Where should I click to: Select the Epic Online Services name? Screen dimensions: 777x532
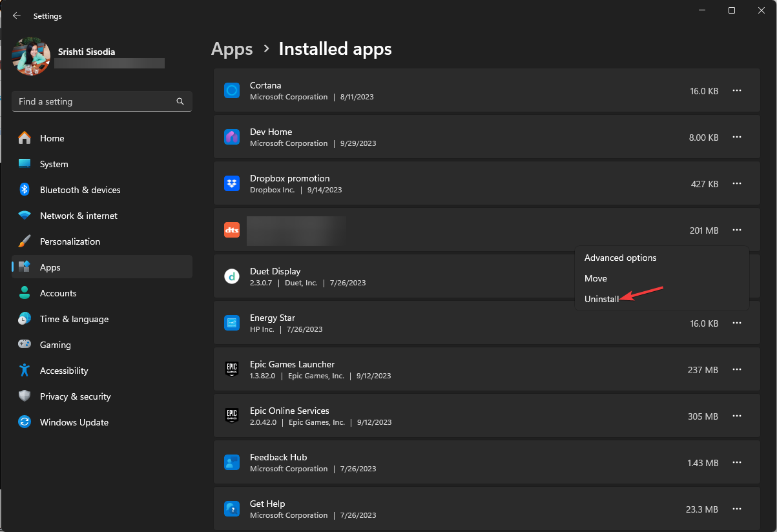point(290,411)
